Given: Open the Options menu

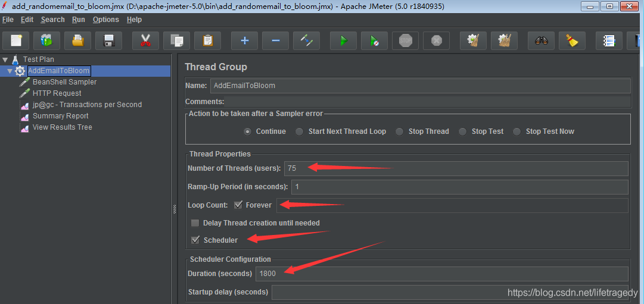Looking at the screenshot, I should pos(105,20).
